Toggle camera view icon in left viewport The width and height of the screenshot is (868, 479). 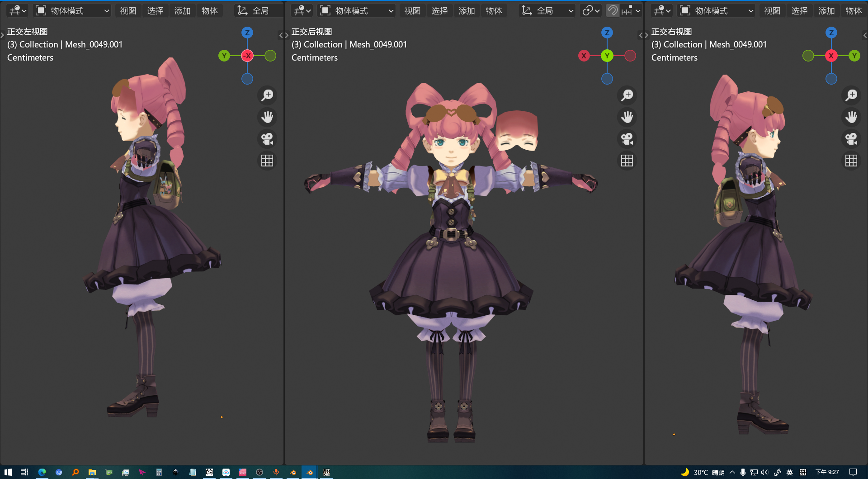(x=267, y=138)
